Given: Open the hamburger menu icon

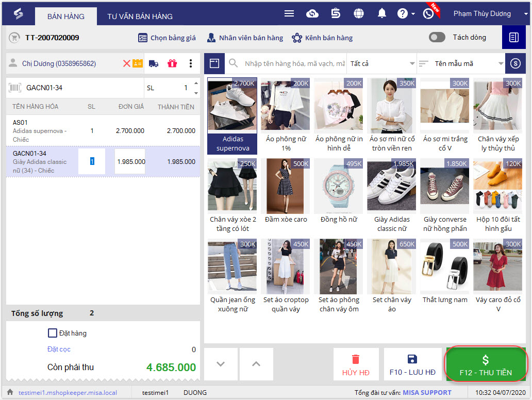Looking at the screenshot, I should point(289,13).
